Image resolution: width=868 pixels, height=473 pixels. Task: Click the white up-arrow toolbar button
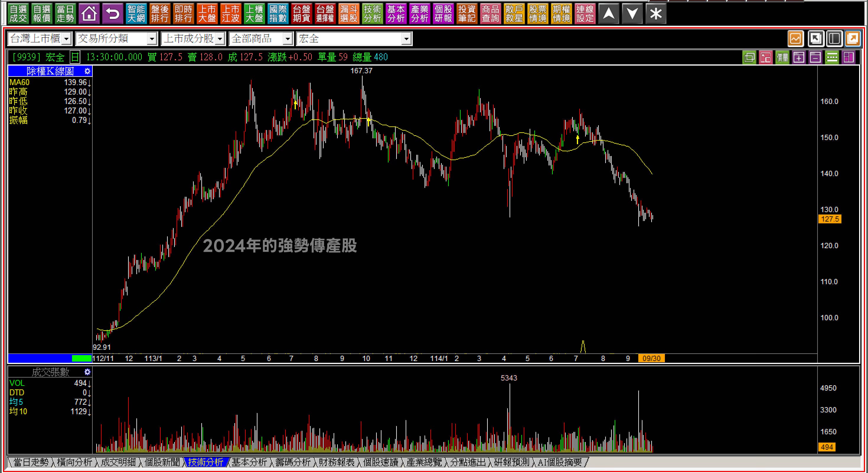click(608, 14)
